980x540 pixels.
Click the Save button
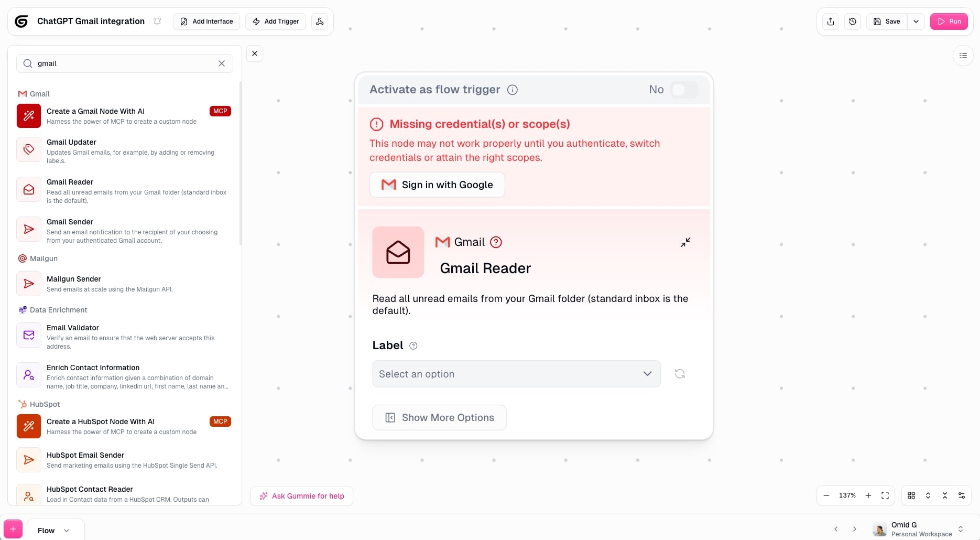[x=887, y=21]
